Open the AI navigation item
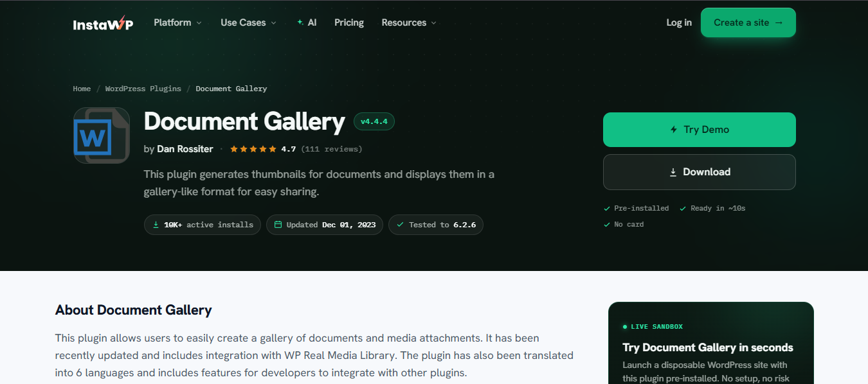This screenshot has width=868, height=384. [307, 22]
